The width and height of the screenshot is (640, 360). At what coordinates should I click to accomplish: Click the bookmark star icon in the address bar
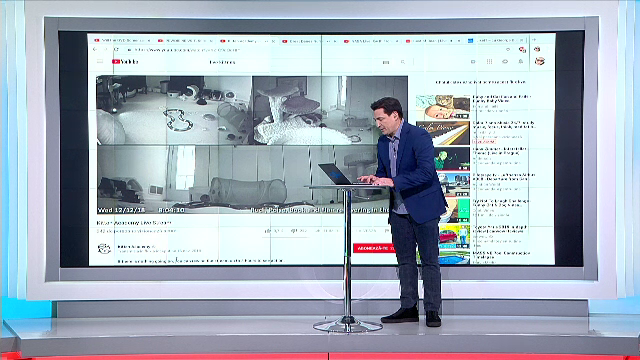click(x=508, y=49)
